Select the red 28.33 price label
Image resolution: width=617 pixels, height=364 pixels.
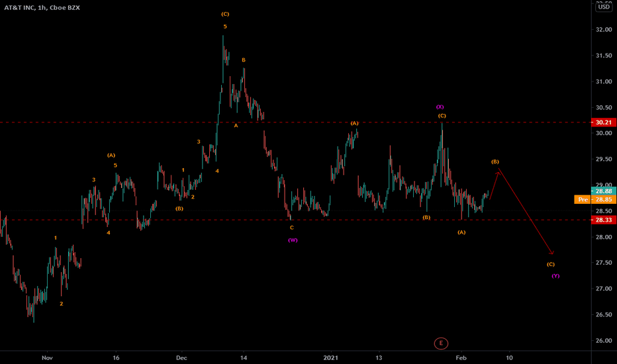(604, 220)
